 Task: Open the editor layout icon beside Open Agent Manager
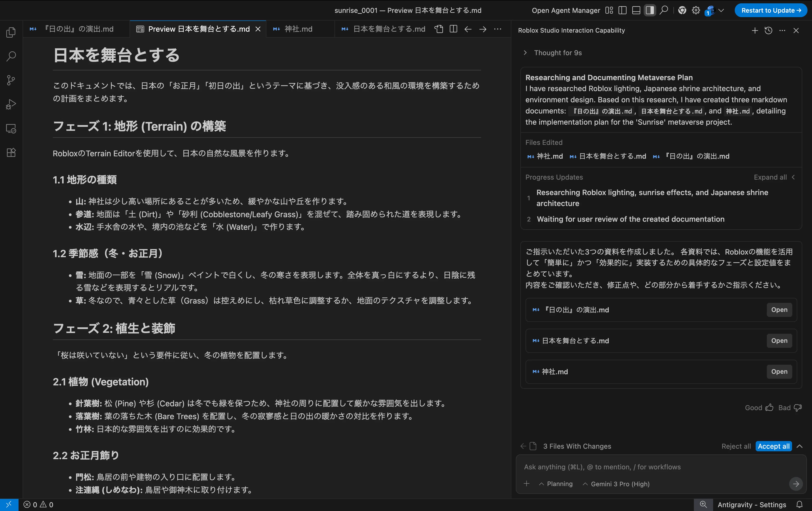[609, 10]
